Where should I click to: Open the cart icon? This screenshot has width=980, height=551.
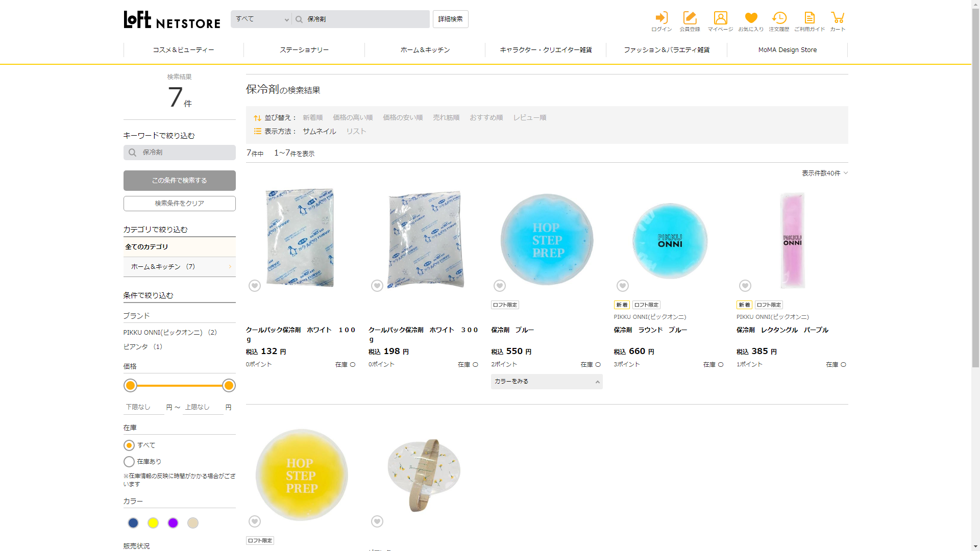[x=837, y=21]
